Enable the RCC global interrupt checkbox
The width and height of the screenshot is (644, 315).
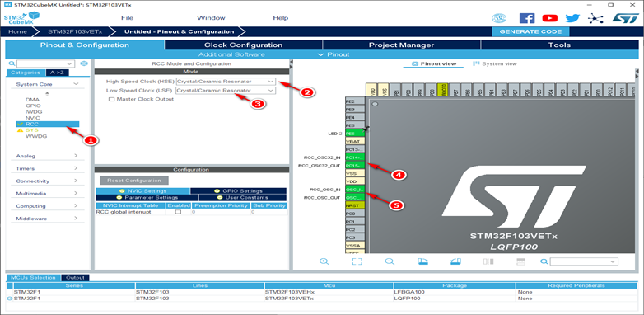(x=178, y=212)
